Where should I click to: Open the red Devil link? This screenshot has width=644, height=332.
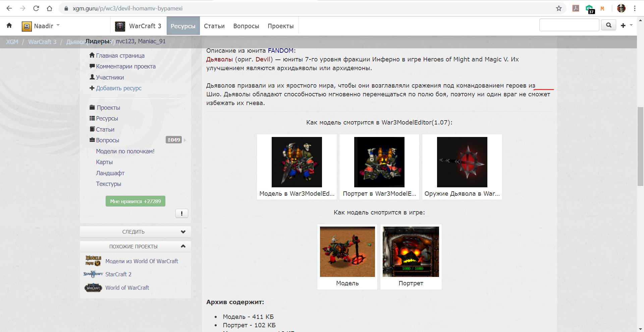(263, 59)
